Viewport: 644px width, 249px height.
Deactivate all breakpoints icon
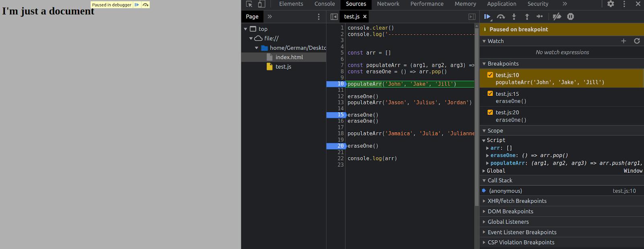[x=557, y=17]
